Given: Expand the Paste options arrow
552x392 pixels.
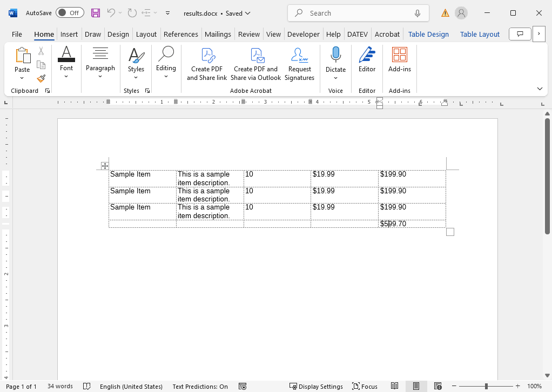Looking at the screenshot, I should (22, 78).
